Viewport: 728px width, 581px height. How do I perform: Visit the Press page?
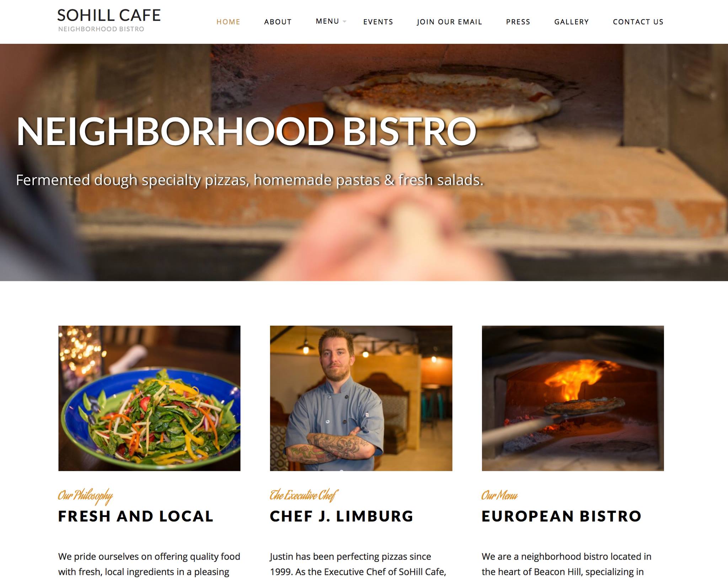point(518,22)
